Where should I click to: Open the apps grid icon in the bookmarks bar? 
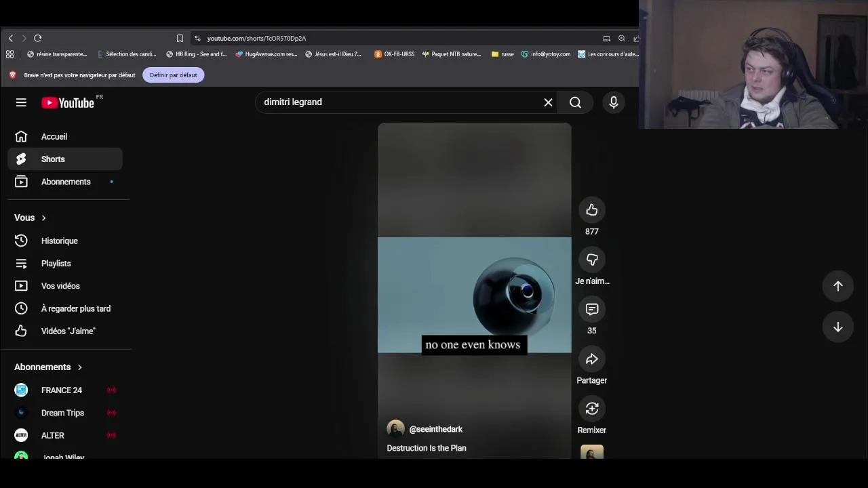tap(9, 54)
